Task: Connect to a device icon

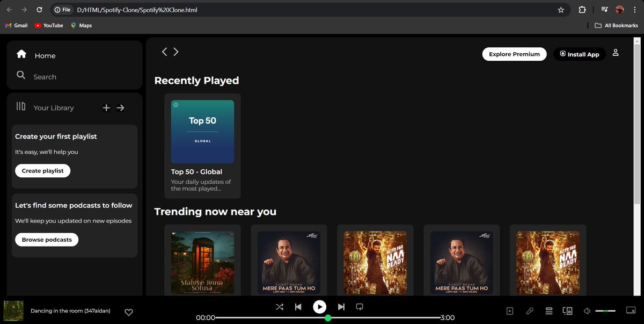Action: point(567,311)
